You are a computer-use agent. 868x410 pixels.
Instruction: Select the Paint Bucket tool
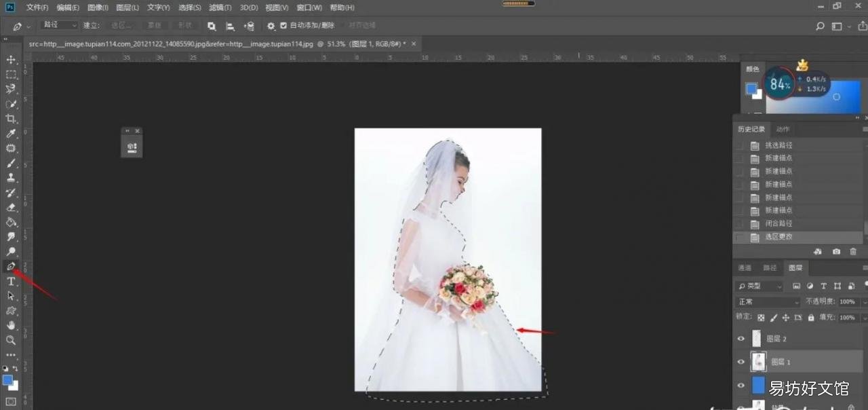(x=11, y=222)
